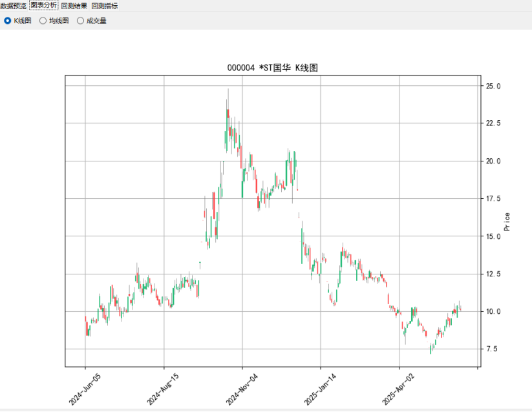Click the 2024-Nov-04 date axis label
This screenshot has height=412, width=532.
[242, 389]
